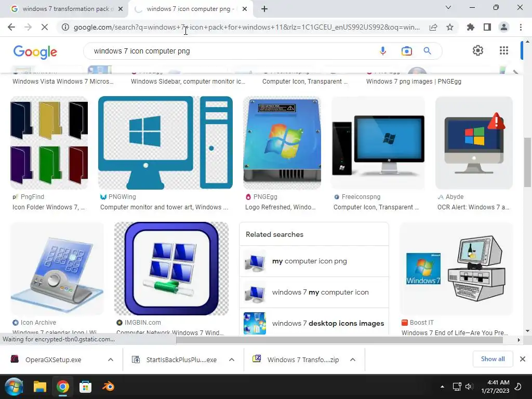Open network status tray icon
Viewport: 532px width, 399px height.
[457, 387]
